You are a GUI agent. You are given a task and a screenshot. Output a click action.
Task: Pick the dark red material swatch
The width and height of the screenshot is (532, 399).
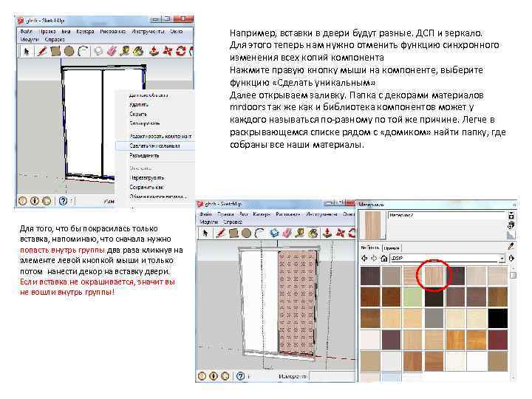pos(498,340)
